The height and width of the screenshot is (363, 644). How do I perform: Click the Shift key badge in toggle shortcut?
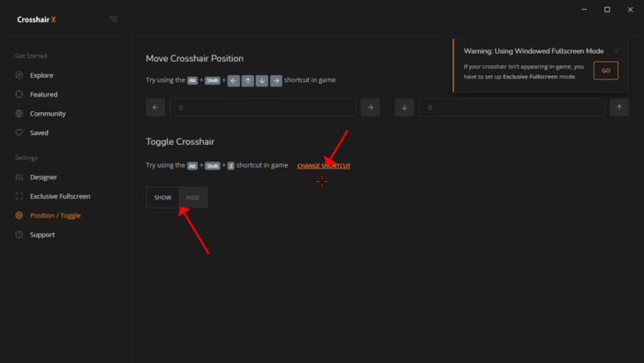click(213, 166)
